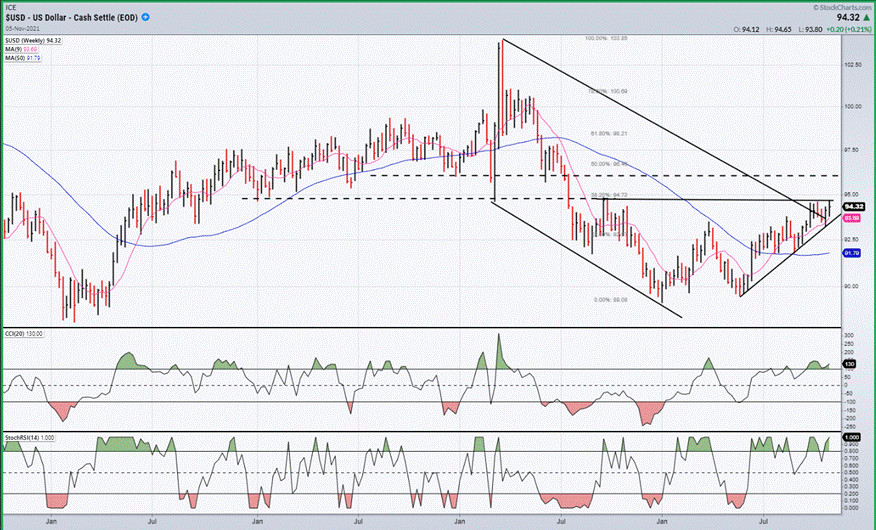Screen dimensions: 876x530
Task: Click the 0.00% Fibonacci level label
Action: click(608, 299)
